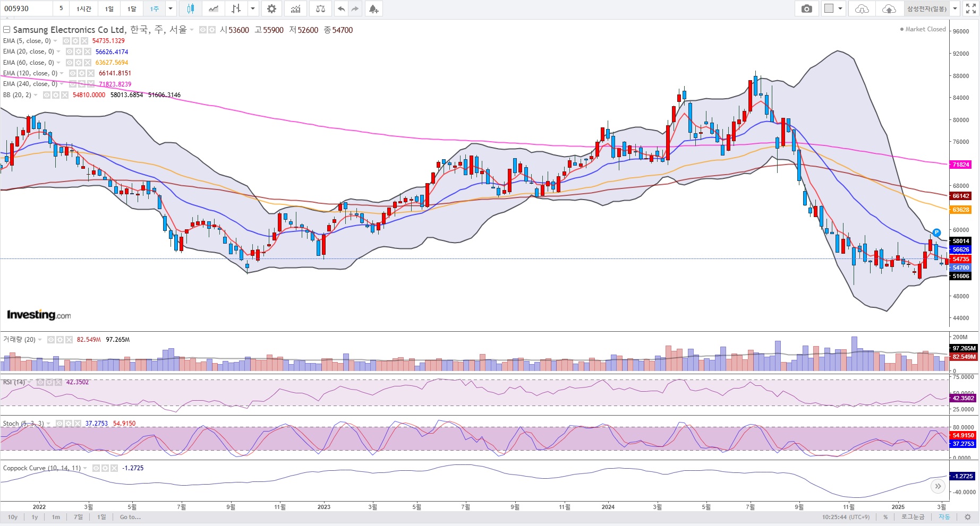Toggle visibility of EMA (5, close, 0)
This screenshot has width=980, height=526.
point(66,41)
